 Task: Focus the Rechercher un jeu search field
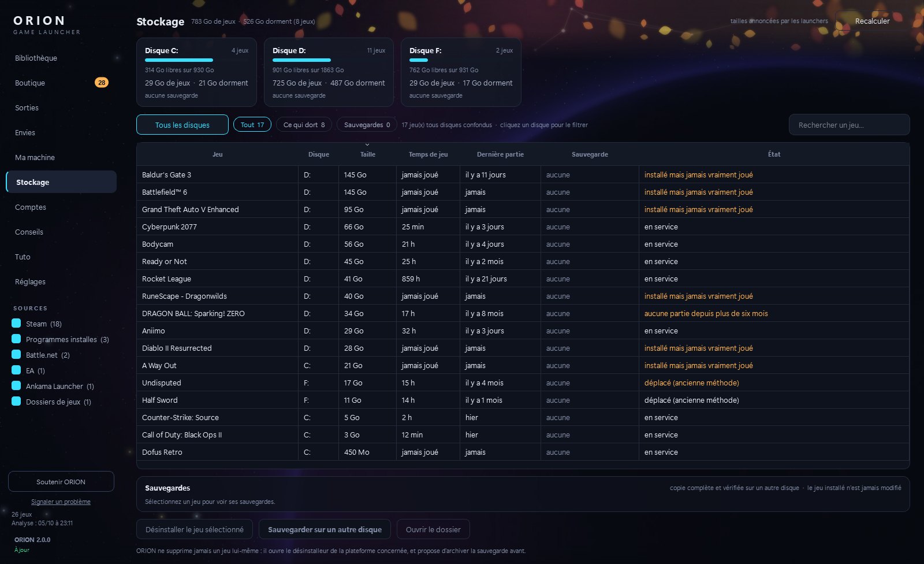849,125
